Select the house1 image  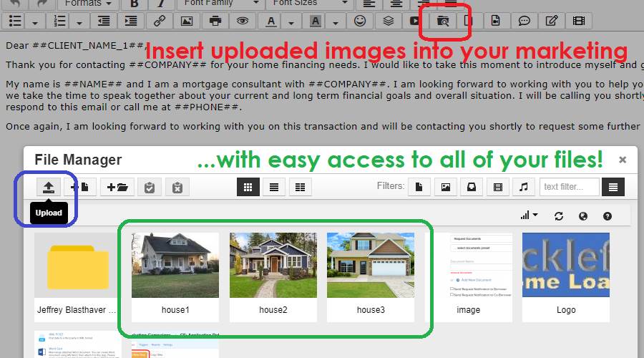pyautogui.click(x=175, y=277)
